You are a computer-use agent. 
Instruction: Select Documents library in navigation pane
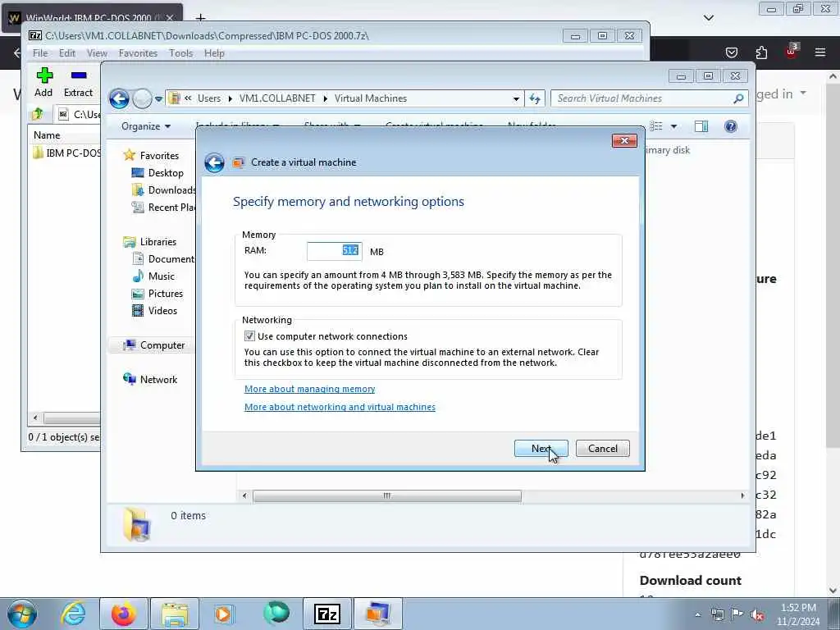(x=164, y=258)
